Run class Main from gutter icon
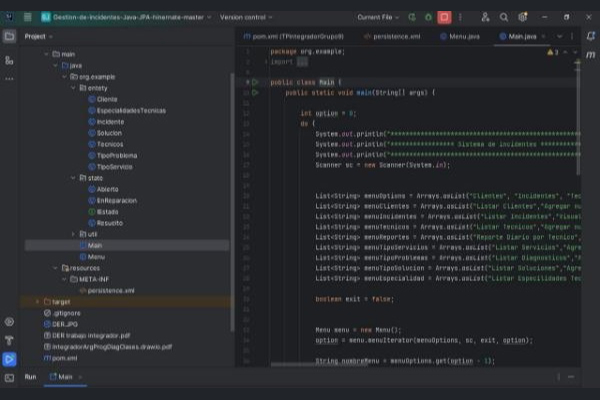The height and width of the screenshot is (400, 600). tap(255, 82)
